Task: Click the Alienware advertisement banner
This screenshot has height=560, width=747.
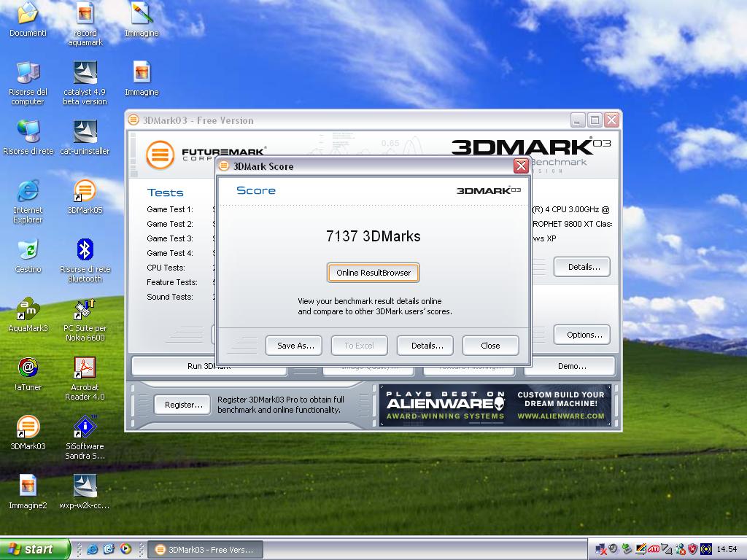Action: coord(495,405)
